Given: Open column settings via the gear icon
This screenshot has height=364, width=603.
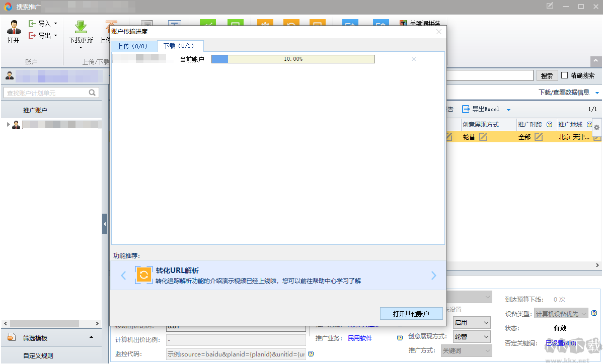Looking at the screenshot, I should 596,127.
